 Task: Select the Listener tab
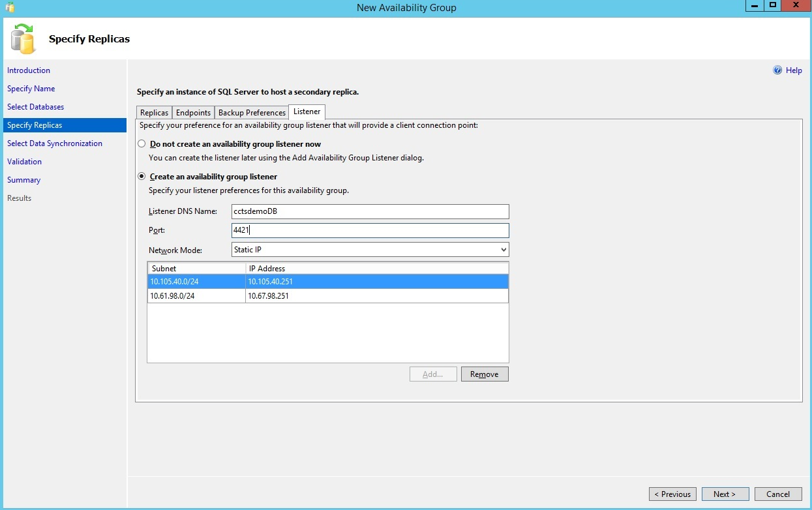click(x=307, y=112)
